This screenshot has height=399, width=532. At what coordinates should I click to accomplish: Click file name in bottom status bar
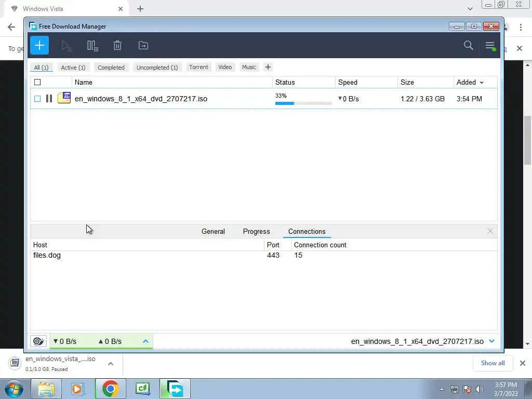click(x=417, y=341)
